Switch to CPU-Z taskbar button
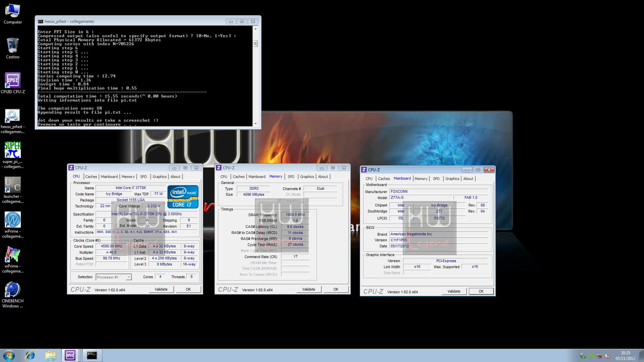Viewport: 644px width, 362px height. (70, 355)
